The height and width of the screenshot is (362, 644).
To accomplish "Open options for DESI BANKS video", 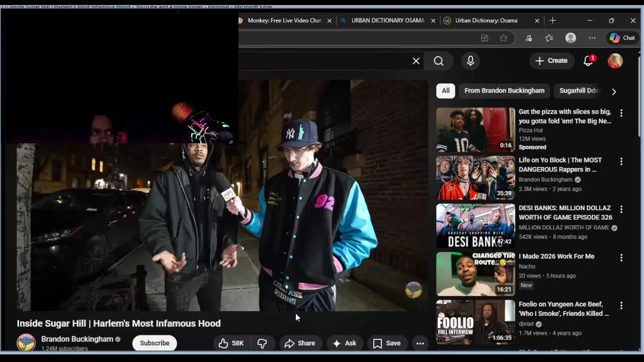I will coord(621,209).
